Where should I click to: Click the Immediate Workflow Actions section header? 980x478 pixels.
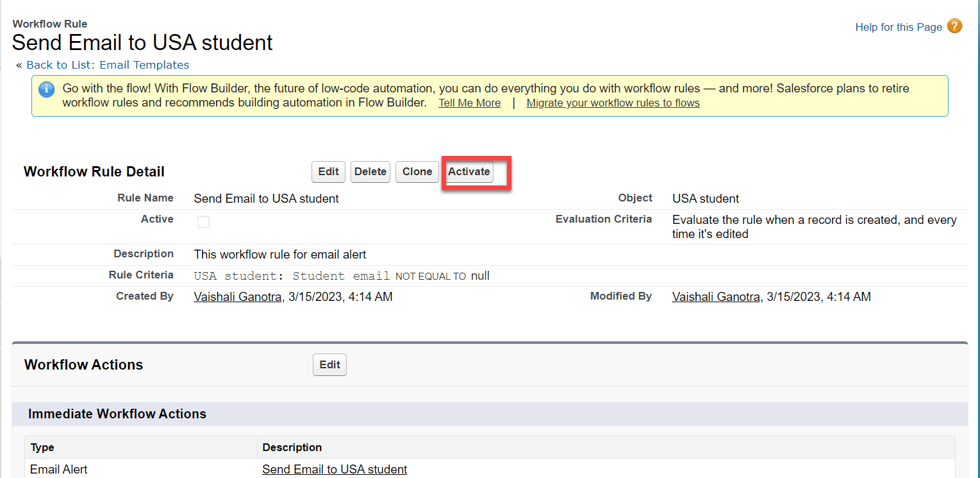[x=117, y=414]
